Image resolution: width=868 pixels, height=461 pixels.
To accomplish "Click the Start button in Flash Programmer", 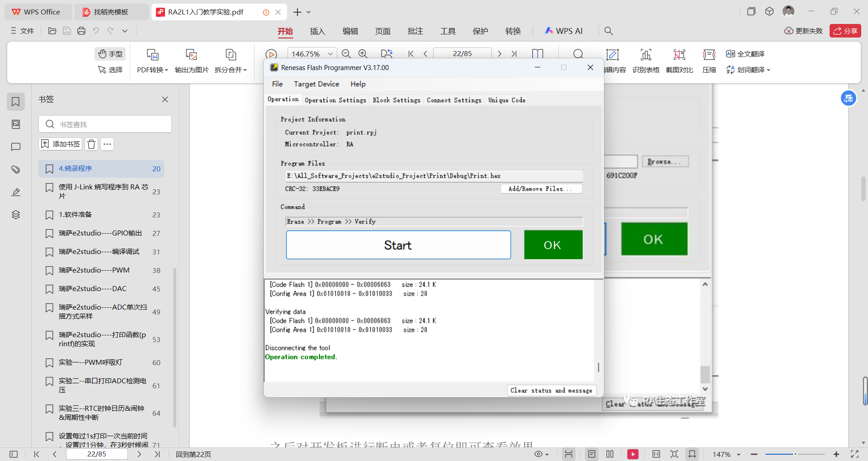I will (x=398, y=245).
